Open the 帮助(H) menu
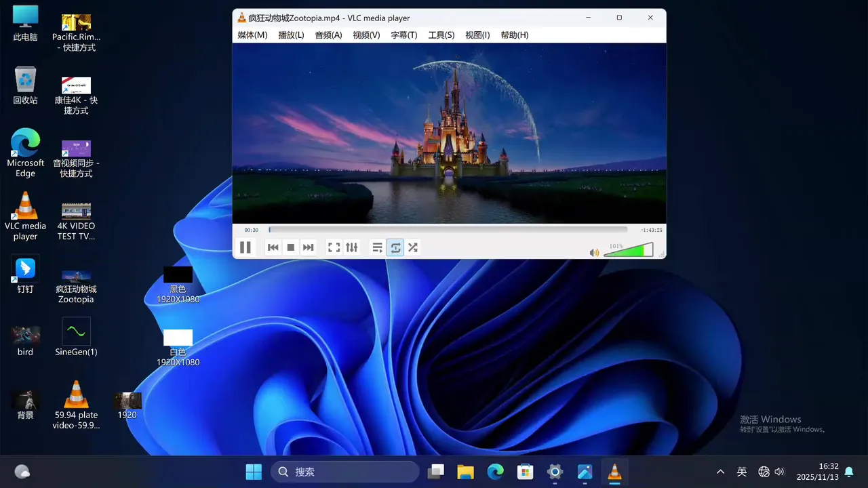Viewport: 868px width, 488px height. click(x=515, y=35)
